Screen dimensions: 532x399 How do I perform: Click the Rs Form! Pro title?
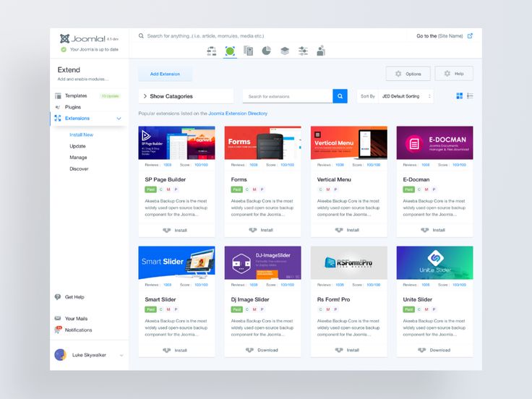click(333, 299)
